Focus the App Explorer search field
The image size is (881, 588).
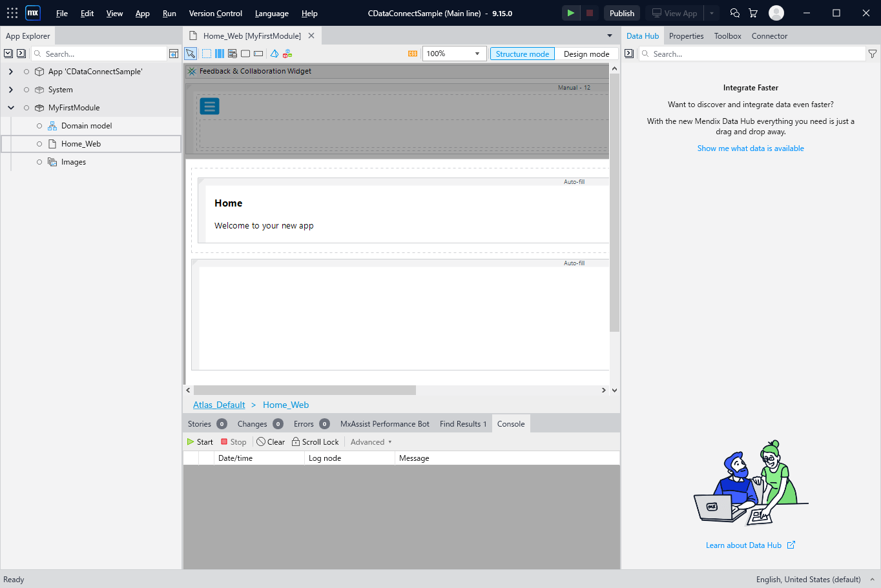tap(100, 54)
